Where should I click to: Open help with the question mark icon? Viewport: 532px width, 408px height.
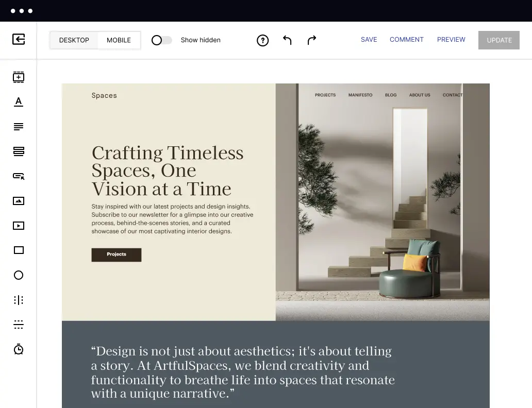pos(263,40)
